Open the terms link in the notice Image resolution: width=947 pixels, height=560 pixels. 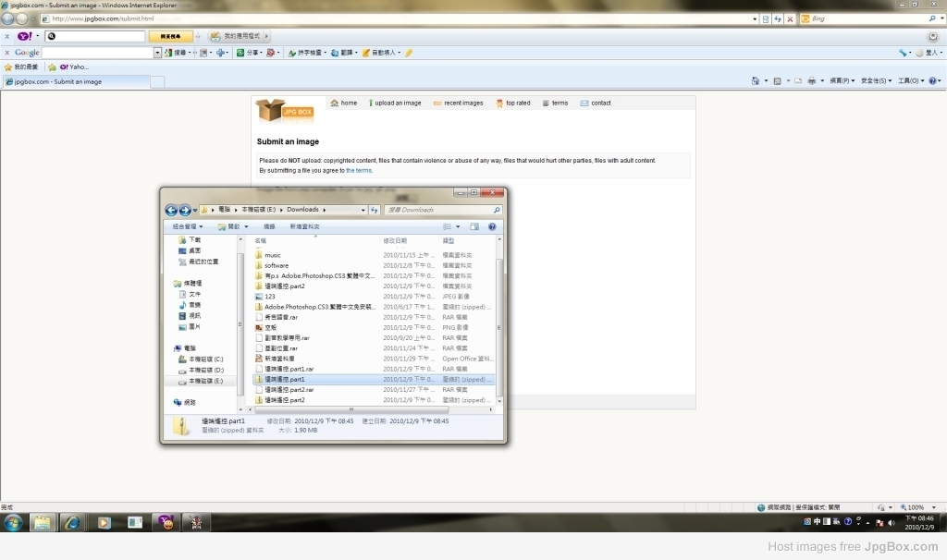pos(359,171)
